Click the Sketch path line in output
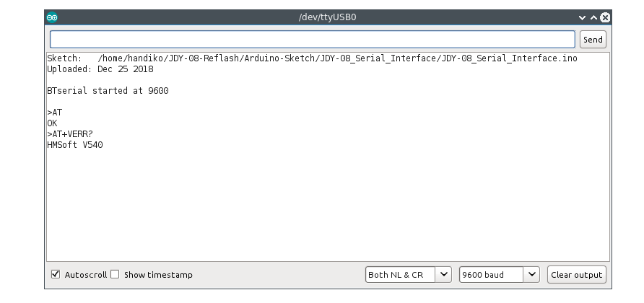 click(x=312, y=58)
